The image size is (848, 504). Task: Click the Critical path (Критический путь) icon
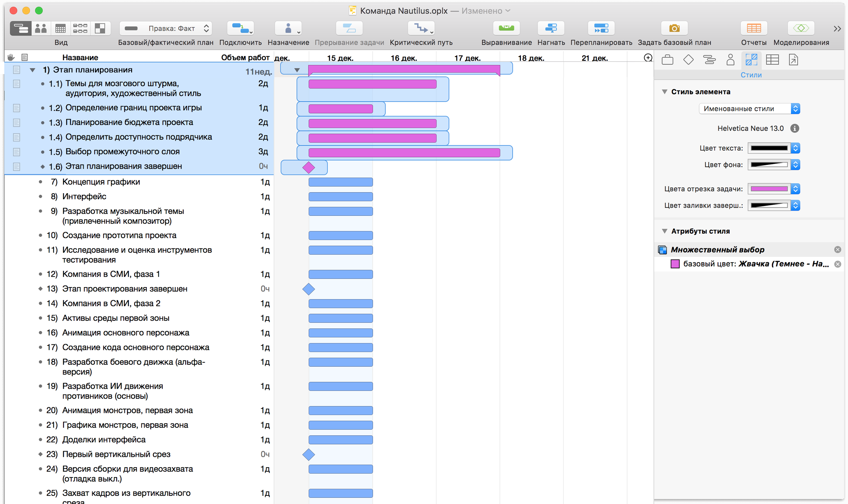(x=421, y=28)
